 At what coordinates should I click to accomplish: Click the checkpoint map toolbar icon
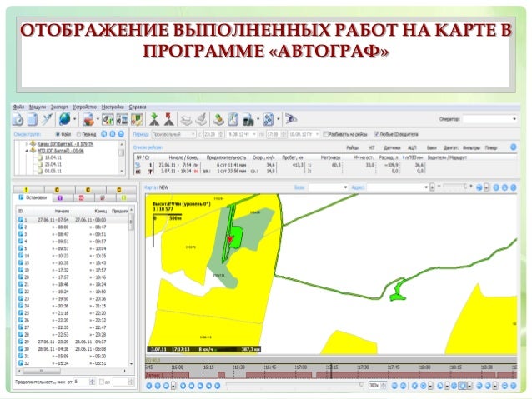click(137, 119)
